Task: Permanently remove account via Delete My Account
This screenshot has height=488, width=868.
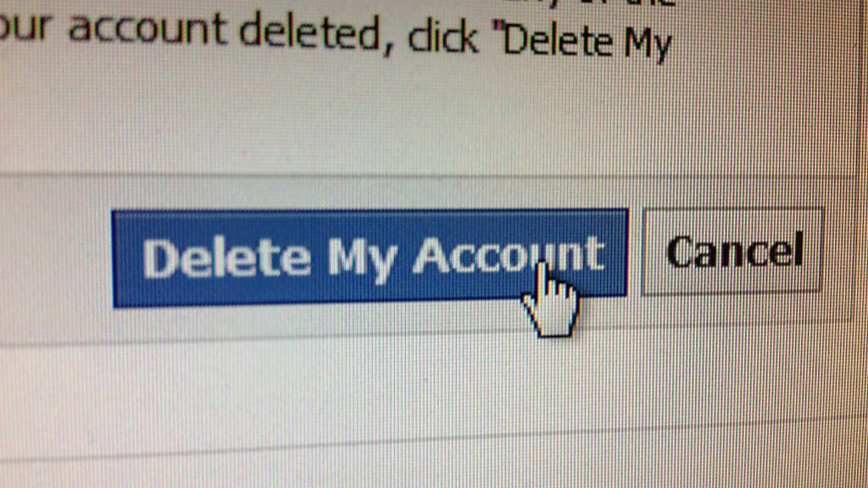Action: point(370,258)
